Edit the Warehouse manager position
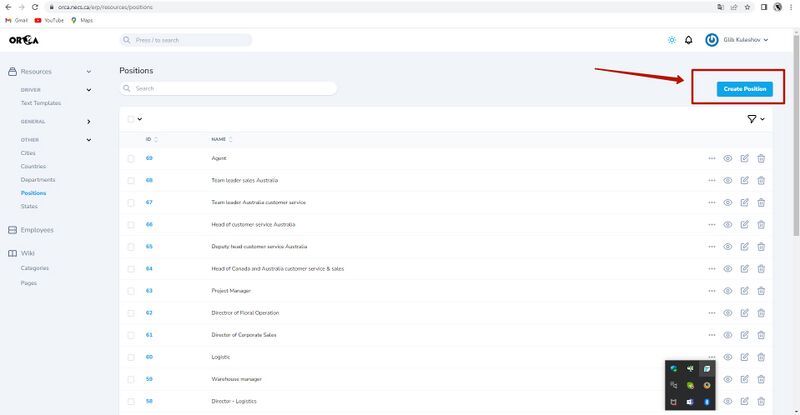Image resolution: width=800 pixels, height=415 pixels. point(744,379)
